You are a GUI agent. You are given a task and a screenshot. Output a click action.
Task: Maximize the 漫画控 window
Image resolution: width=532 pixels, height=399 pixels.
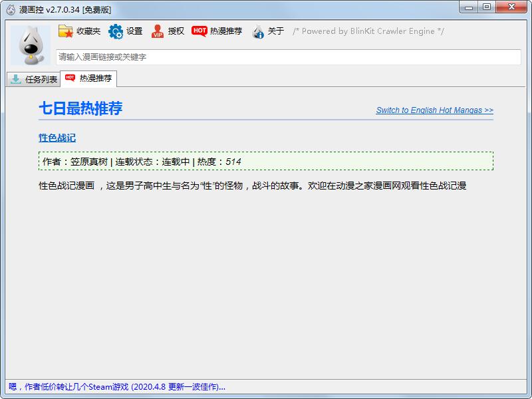487,7
